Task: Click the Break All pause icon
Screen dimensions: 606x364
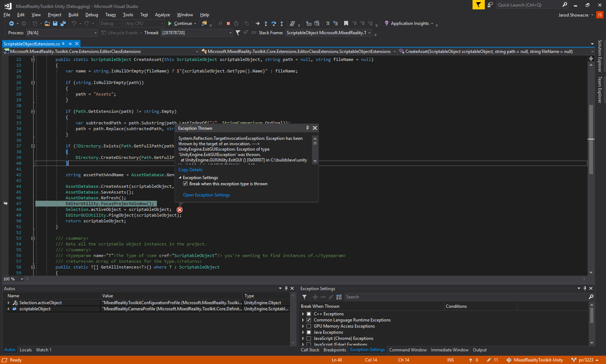Action: coord(220,23)
